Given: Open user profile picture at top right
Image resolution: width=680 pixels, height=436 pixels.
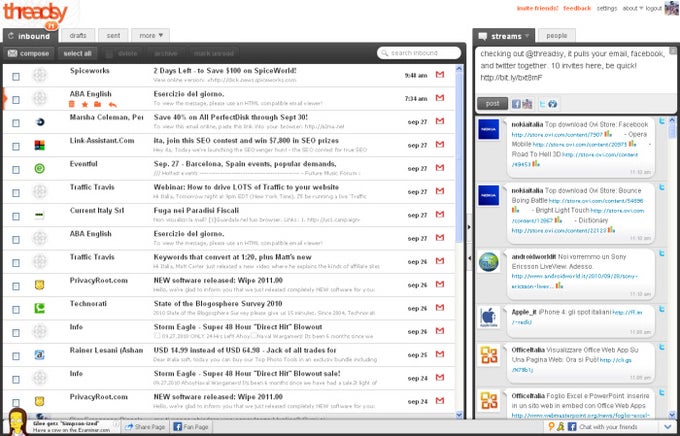Looking at the screenshot, I should pos(672,8).
